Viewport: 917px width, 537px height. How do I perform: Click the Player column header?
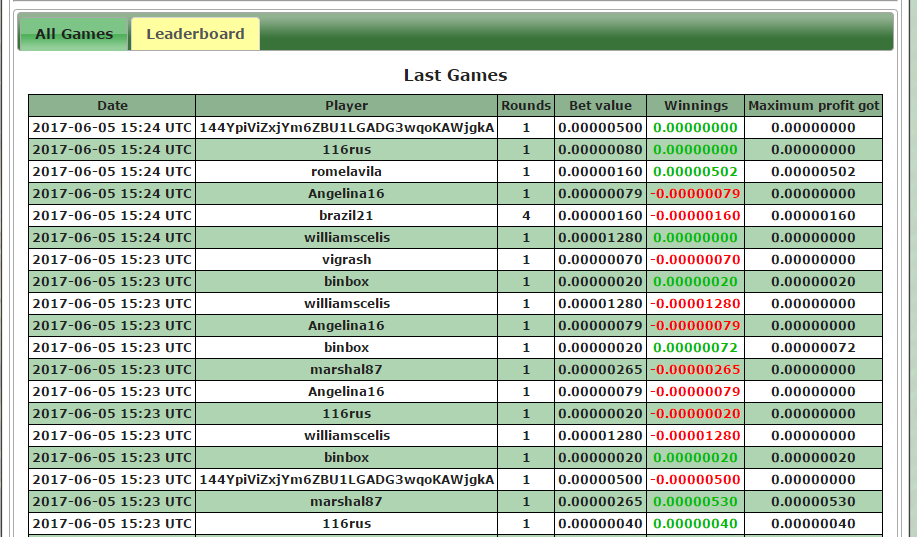pos(346,105)
